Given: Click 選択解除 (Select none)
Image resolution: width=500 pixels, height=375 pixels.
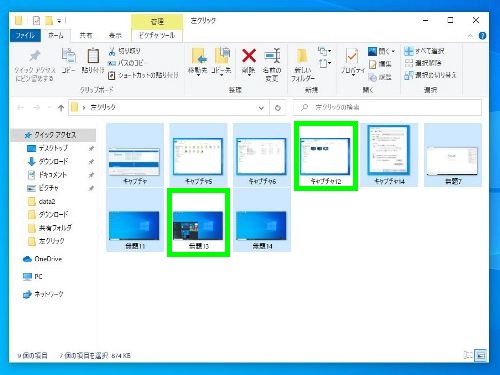Looking at the screenshot, I should (423, 63).
